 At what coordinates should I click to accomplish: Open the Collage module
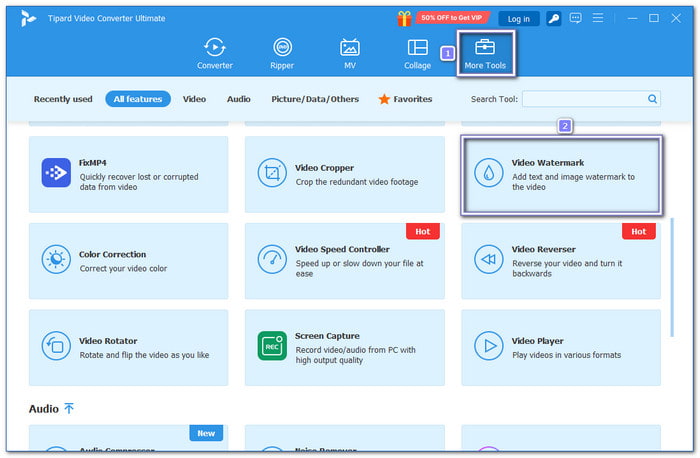coord(417,54)
